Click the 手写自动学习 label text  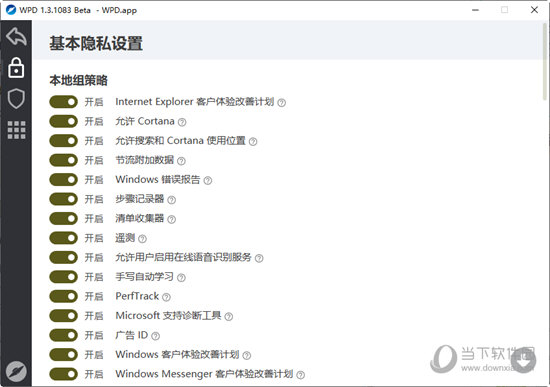145,276
